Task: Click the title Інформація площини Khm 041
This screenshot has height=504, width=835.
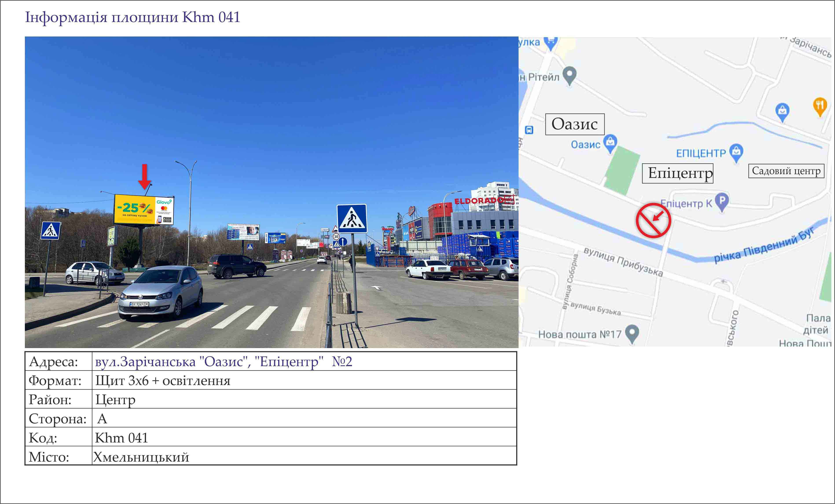Action: [132, 17]
